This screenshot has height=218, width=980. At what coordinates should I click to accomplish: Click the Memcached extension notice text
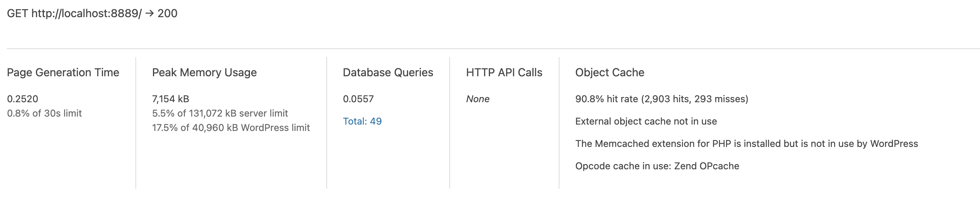[747, 144]
